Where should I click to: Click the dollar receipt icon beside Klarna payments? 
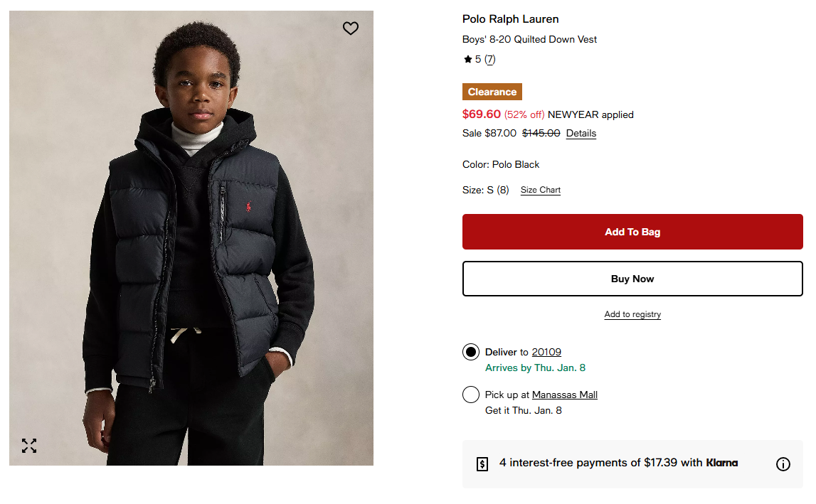click(482, 464)
